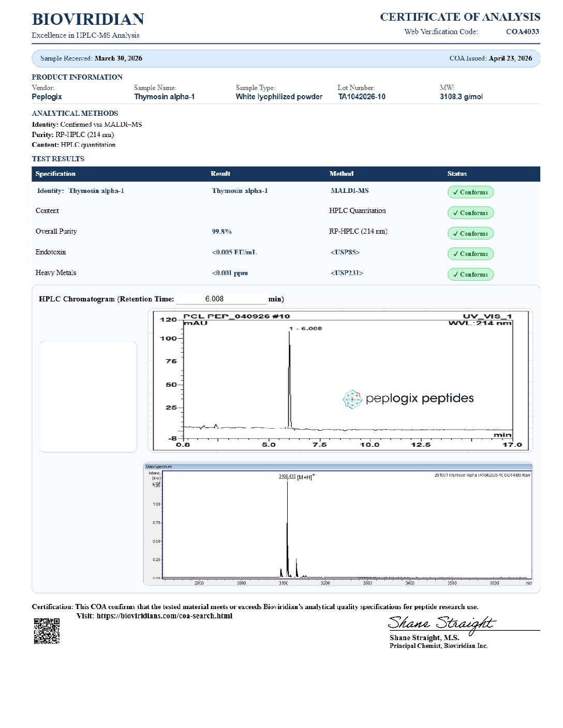
Task: Click the CERTIFICATE OF ANALYSIS title
Action: [x=460, y=17]
